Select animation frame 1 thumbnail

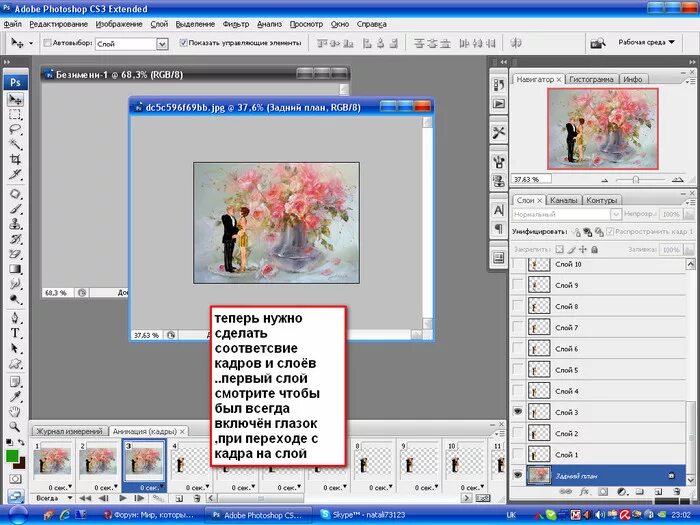[53, 462]
